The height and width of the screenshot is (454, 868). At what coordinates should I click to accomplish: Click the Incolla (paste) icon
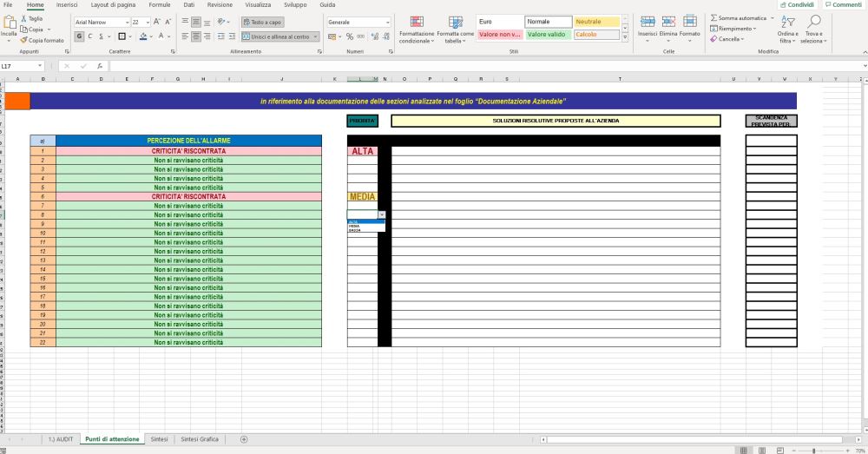(x=9, y=23)
